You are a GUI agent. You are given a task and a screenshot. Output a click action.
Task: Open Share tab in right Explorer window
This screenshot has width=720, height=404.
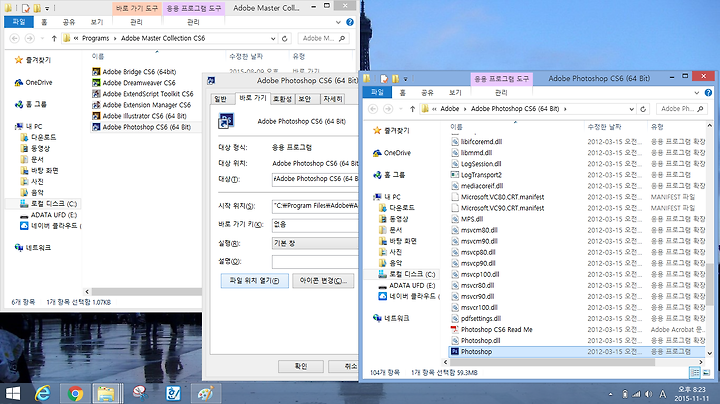pyautogui.click(x=427, y=92)
